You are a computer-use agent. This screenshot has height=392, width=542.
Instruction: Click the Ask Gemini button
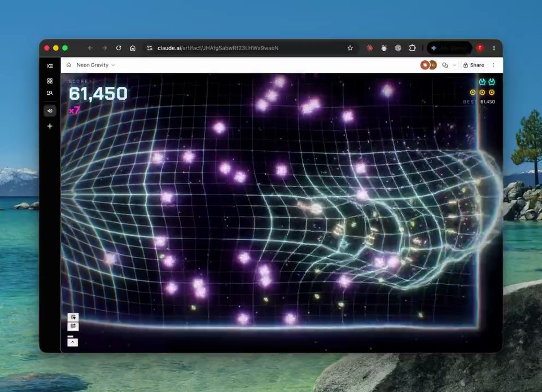450,48
